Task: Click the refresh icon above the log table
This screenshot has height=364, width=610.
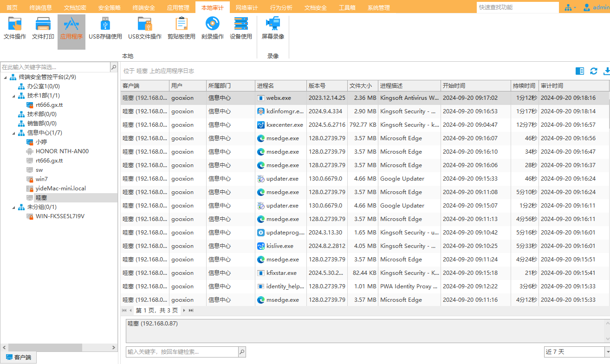Action: (593, 71)
